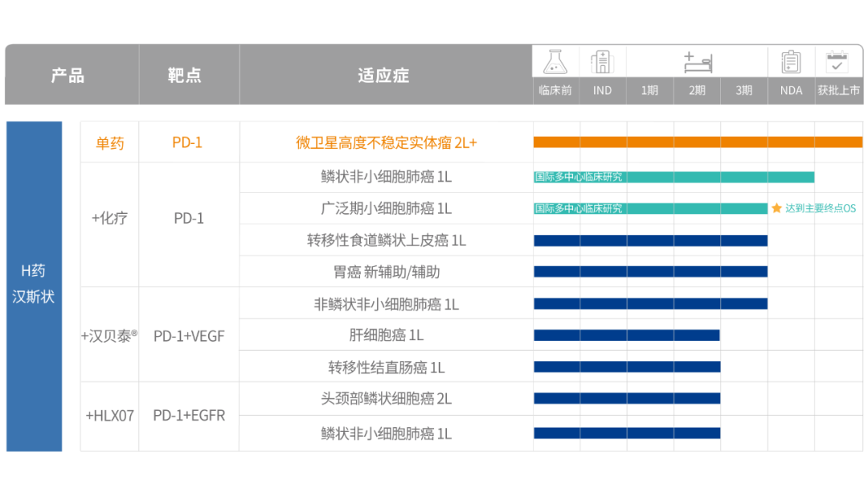Click the 国际多中心临床研究 tag on 广泛期小细胞肺癌 bar
Screen dimensions: 868x489
tap(577, 208)
